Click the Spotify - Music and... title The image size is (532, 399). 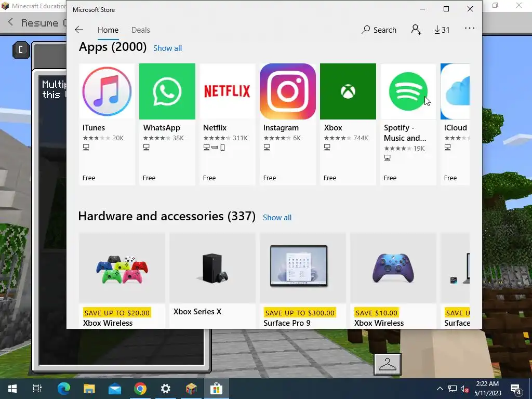coord(405,132)
